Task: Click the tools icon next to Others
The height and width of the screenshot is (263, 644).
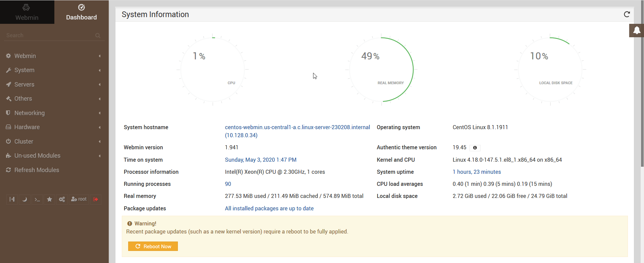Action: 8,99
